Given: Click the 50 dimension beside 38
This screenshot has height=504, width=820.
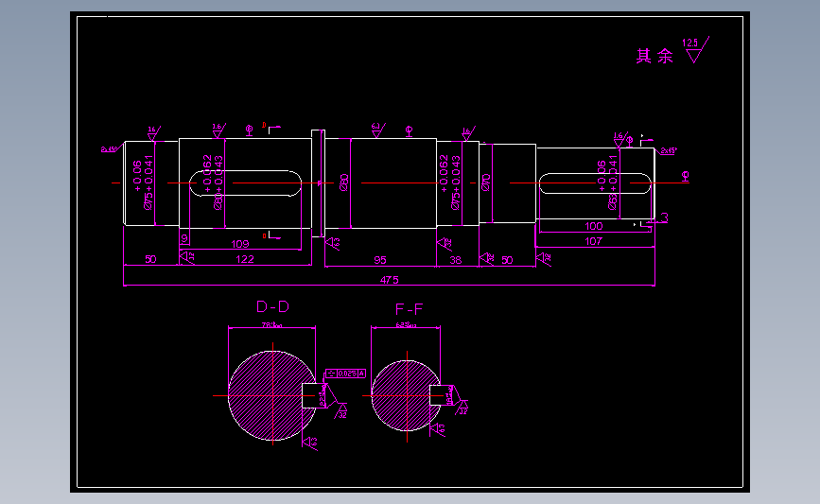Looking at the screenshot, I should pos(507,260).
